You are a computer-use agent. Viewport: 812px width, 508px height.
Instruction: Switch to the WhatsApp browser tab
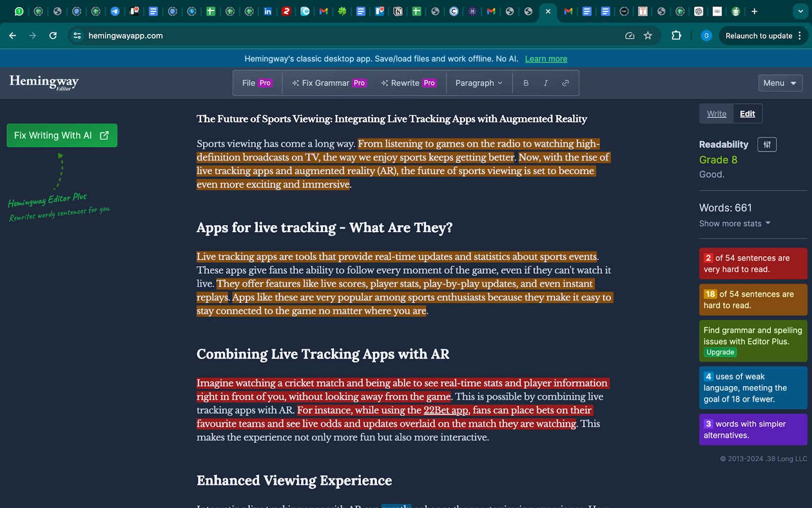[19, 11]
